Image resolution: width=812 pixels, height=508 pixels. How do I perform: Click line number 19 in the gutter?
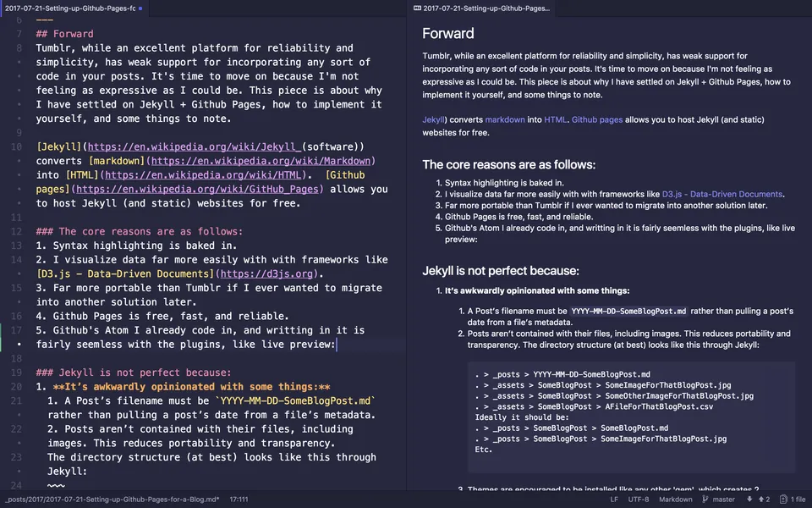16,373
